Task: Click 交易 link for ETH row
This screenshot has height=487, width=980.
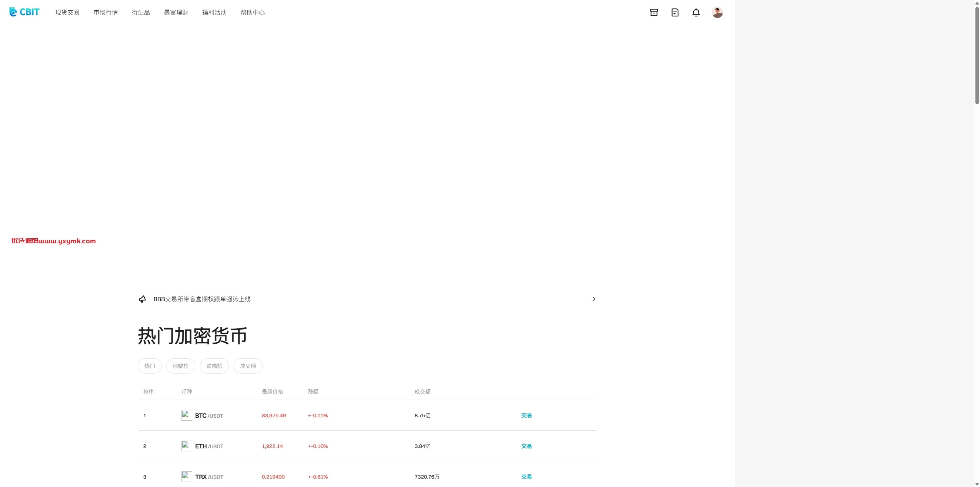Action: click(526, 446)
